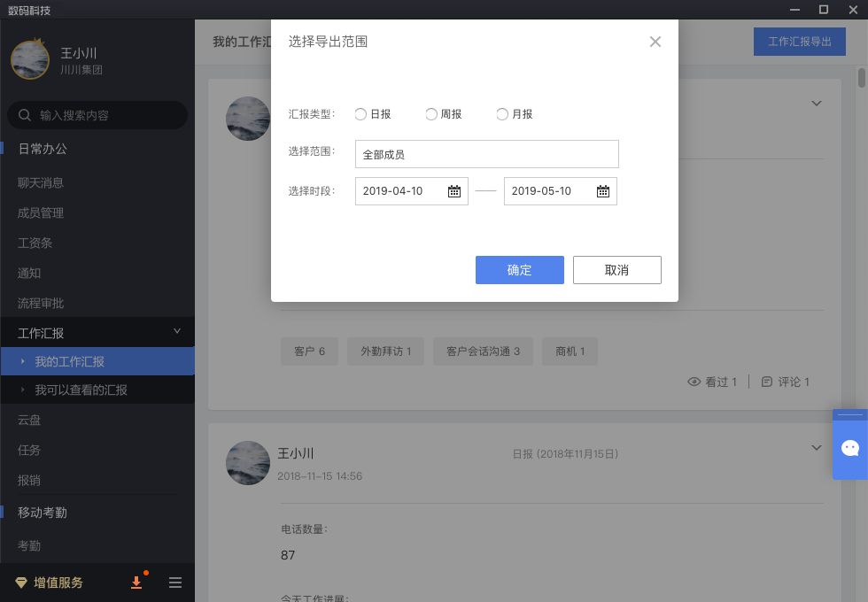
Task: Click the 王小川 author name in report
Action: (x=296, y=453)
